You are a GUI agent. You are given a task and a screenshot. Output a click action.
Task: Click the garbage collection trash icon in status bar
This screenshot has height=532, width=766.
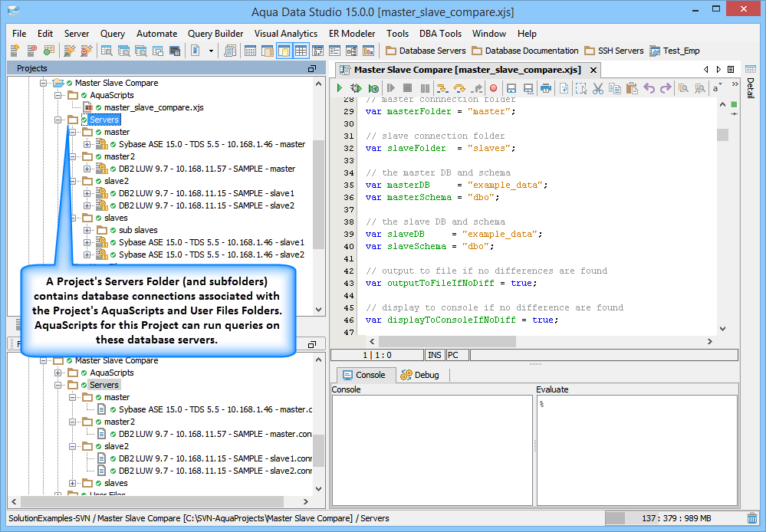(752, 519)
